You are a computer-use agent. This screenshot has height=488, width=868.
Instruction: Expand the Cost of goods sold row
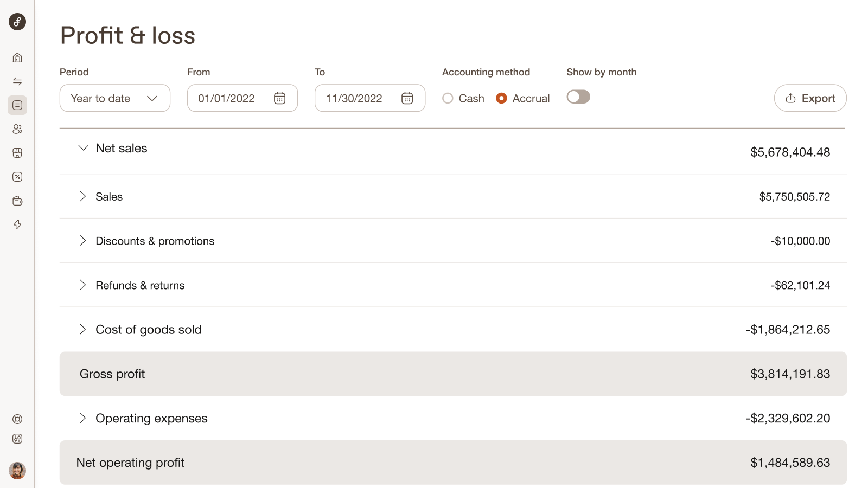(x=83, y=329)
